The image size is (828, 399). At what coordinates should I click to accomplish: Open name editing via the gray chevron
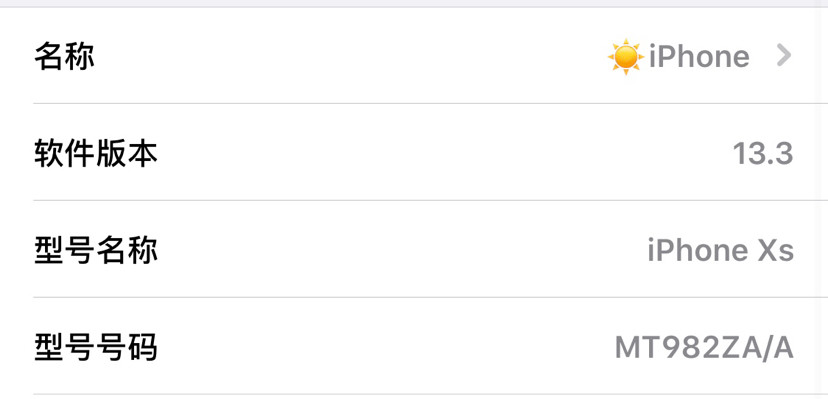coord(784,55)
